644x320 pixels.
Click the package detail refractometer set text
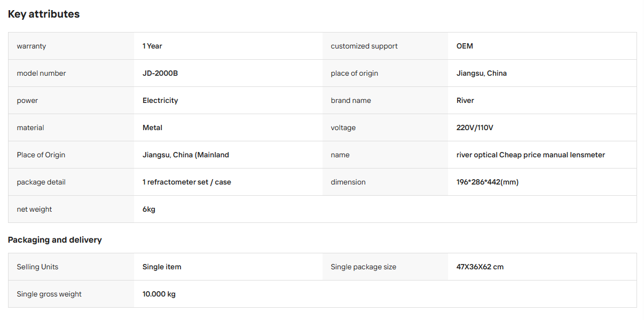click(187, 182)
